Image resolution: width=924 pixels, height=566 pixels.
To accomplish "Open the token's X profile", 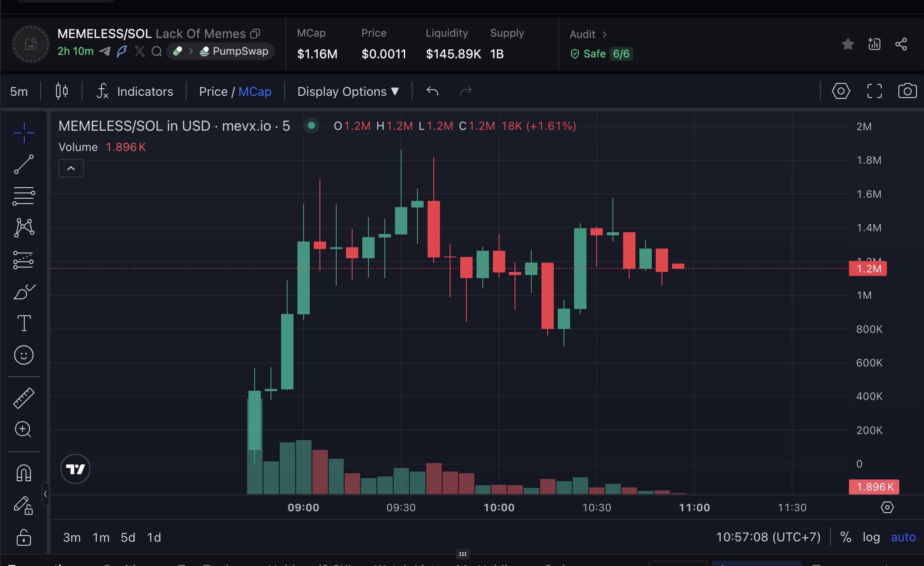I will coord(139,51).
